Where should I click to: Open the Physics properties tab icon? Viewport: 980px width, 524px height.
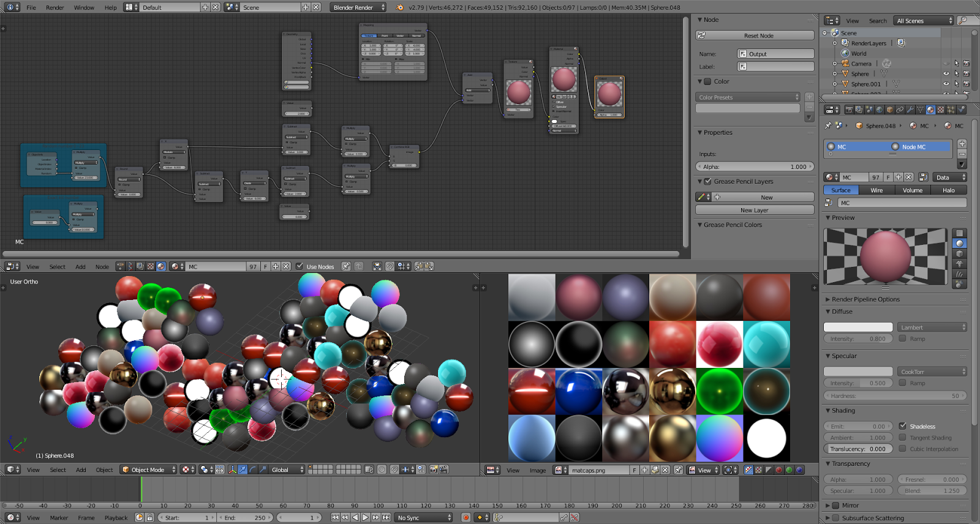961,110
